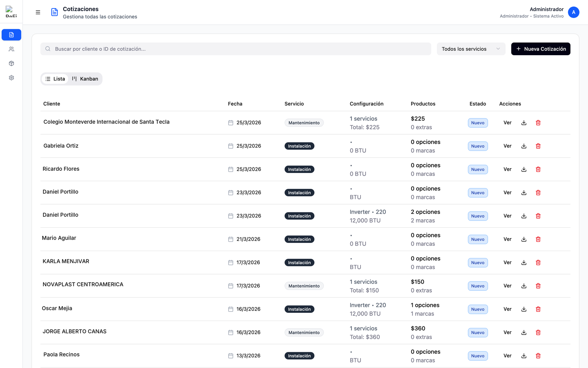Click the Configuración column header
The image size is (588, 368).
point(366,104)
